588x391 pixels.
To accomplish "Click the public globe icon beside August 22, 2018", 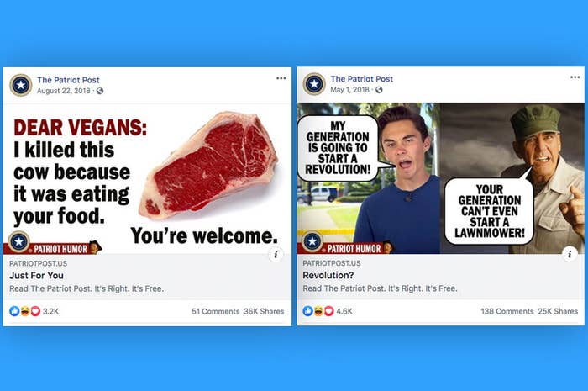I will pos(100,91).
